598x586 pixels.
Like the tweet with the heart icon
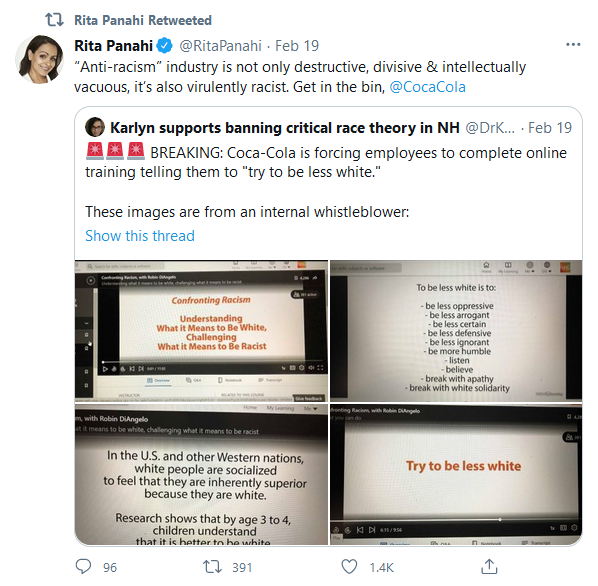pyautogui.click(x=349, y=567)
